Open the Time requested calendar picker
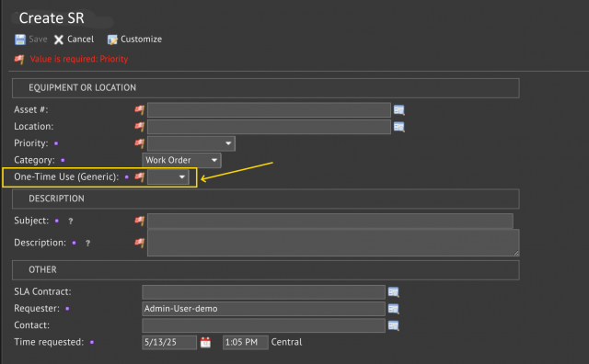 click(x=205, y=342)
